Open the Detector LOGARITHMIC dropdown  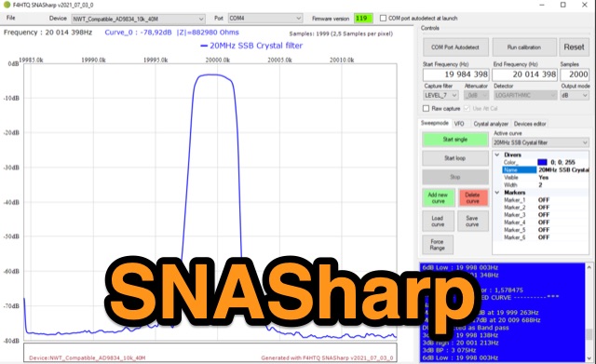click(x=525, y=95)
